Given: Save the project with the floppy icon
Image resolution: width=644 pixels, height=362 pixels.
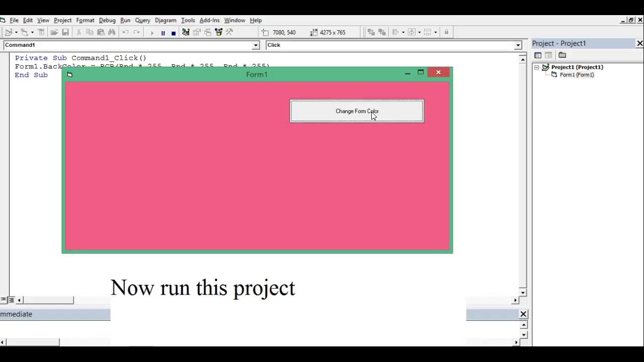Looking at the screenshot, I should pyautogui.click(x=65, y=32).
